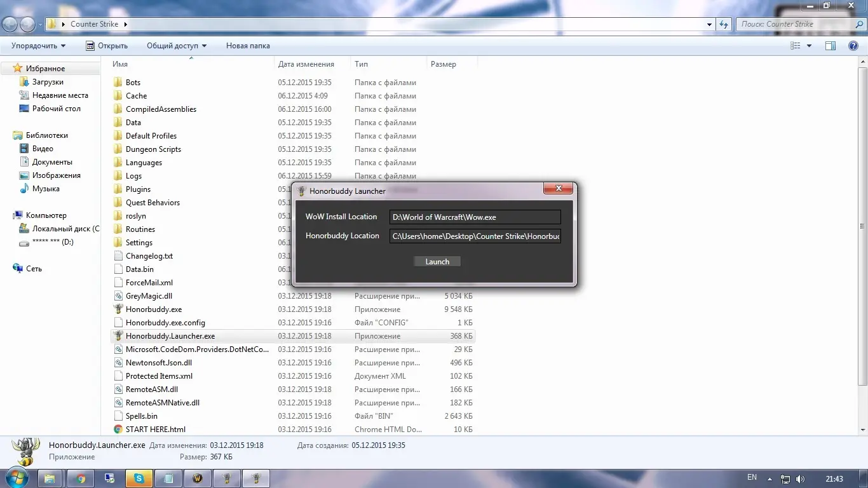Open Документы library in the sidebar

pos(52,162)
